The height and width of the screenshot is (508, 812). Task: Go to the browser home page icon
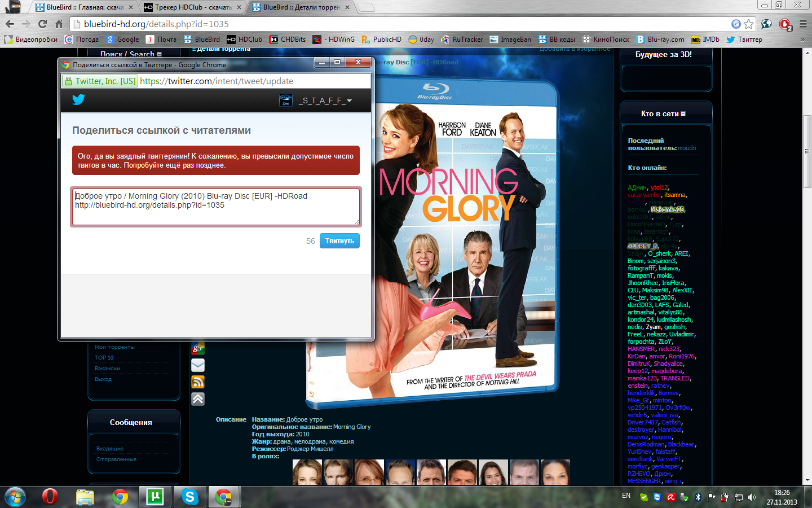[59, 24]
